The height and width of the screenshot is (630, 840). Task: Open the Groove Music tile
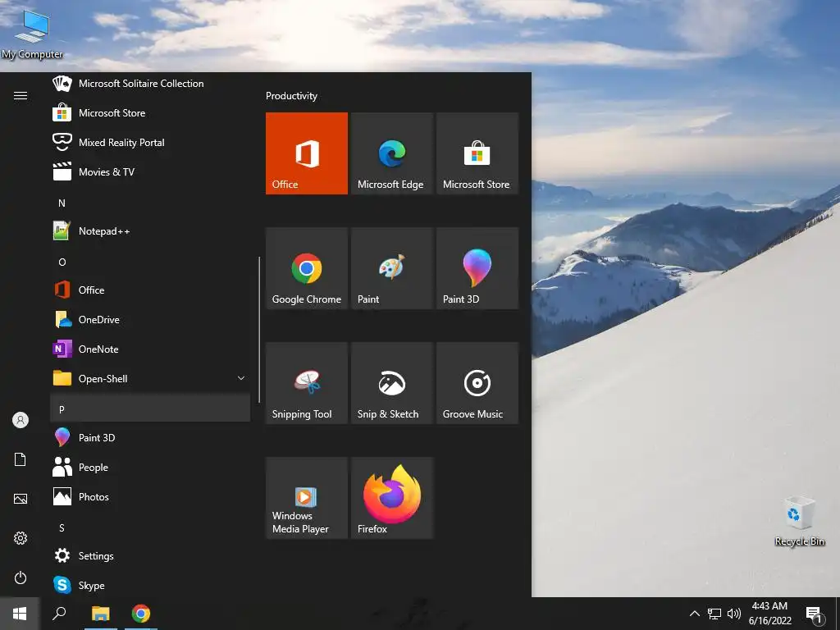coord(477,383)
